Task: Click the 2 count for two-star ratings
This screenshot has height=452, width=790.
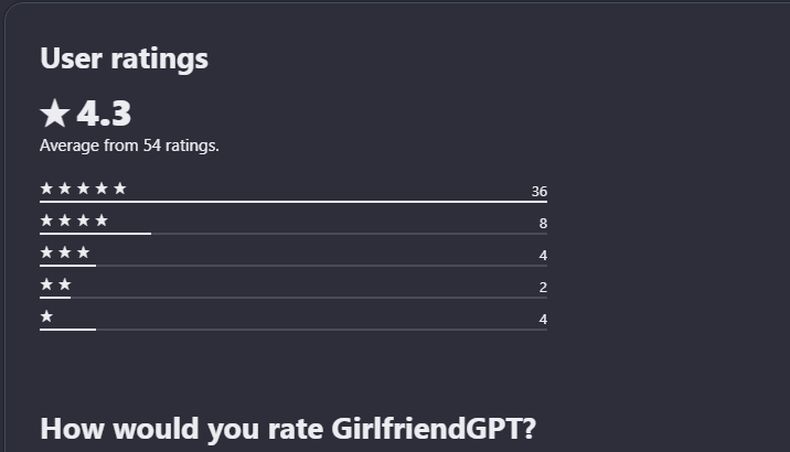Action: click(x=543, y=287)
